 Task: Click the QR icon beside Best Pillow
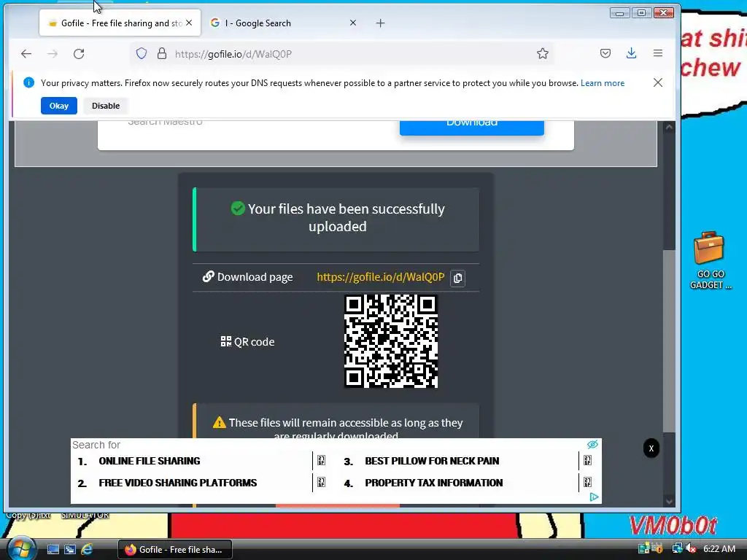click(x=587, y=461)
